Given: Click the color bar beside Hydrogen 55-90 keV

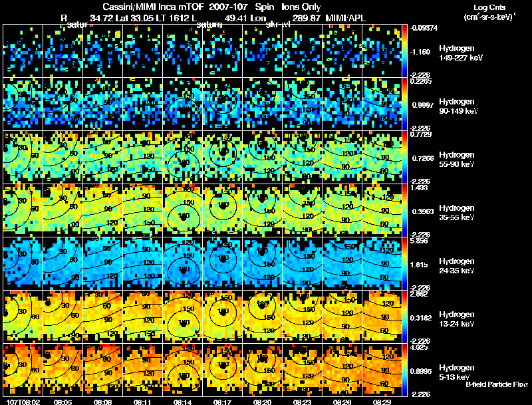Looking at the screenshot, I should pyautogui.click(x=404, y=157).
